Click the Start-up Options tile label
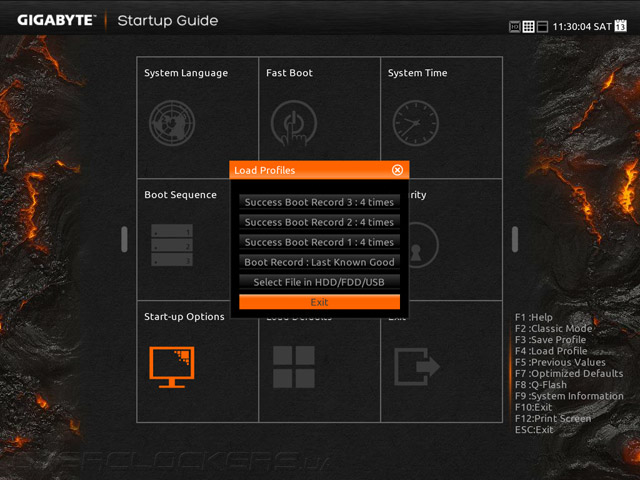640x480 pixels. pos(184,317)
